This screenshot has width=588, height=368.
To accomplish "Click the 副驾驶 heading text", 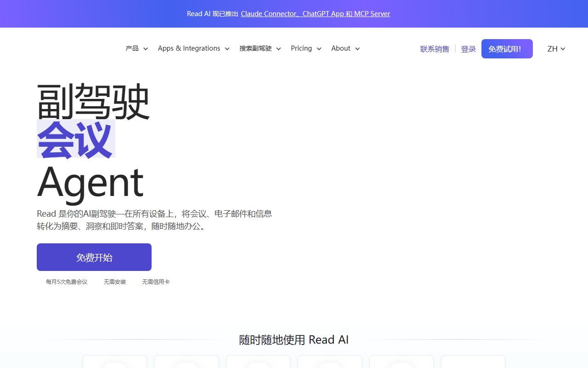I will point(93,101).
